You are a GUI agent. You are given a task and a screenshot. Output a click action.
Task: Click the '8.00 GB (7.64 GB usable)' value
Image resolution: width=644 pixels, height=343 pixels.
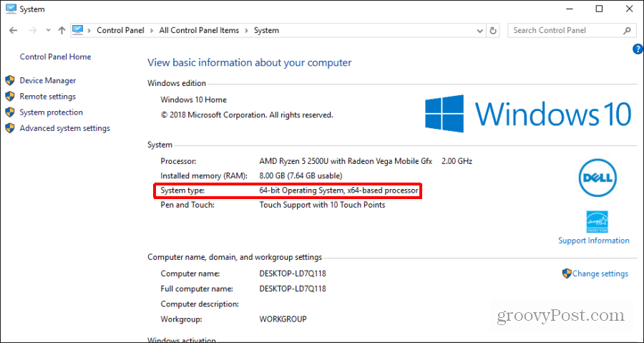coord(301,176)
